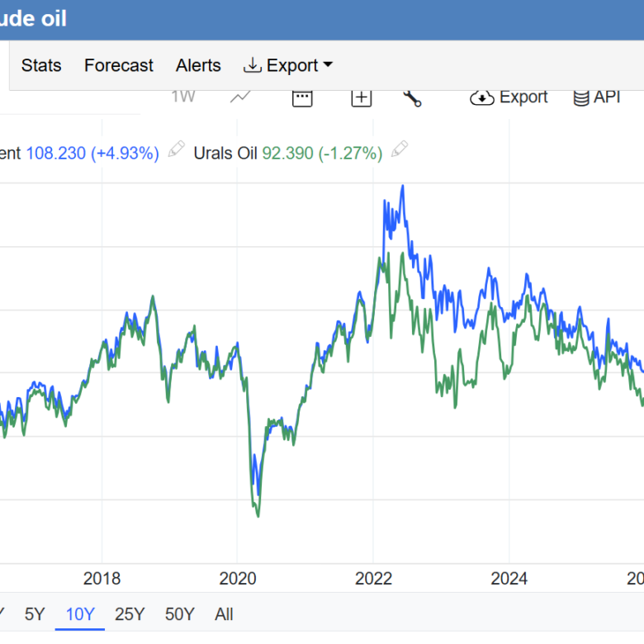Screen dimensions: 644x644
Task: Switch to the Stats tab
Action: [41, 65]
